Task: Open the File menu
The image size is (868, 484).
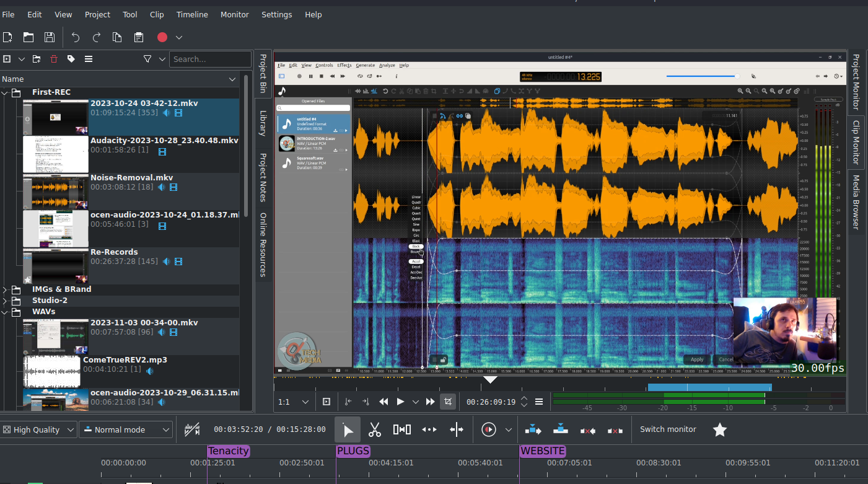Action: pyautogui.click(x=8, y=14)
